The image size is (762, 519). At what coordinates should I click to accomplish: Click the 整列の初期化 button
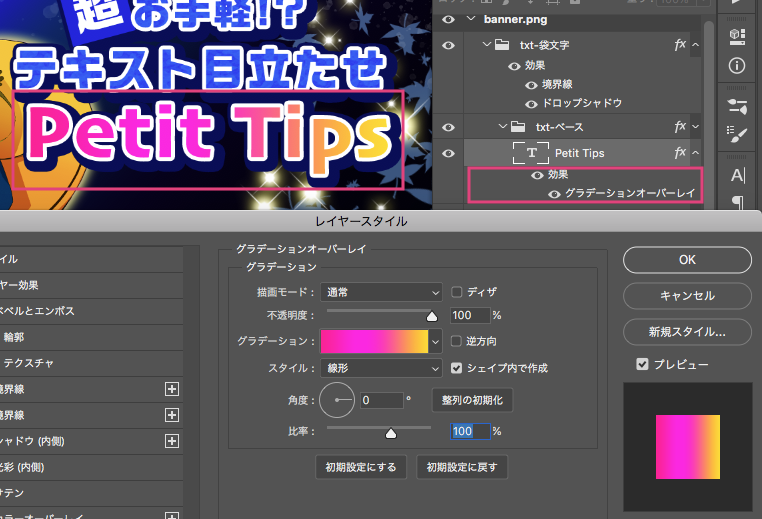click(x=472, y=400)
